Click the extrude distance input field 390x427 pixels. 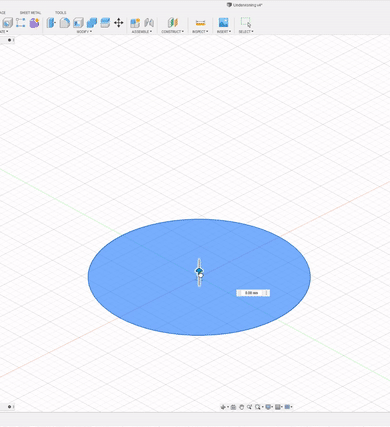coord(252,293)
